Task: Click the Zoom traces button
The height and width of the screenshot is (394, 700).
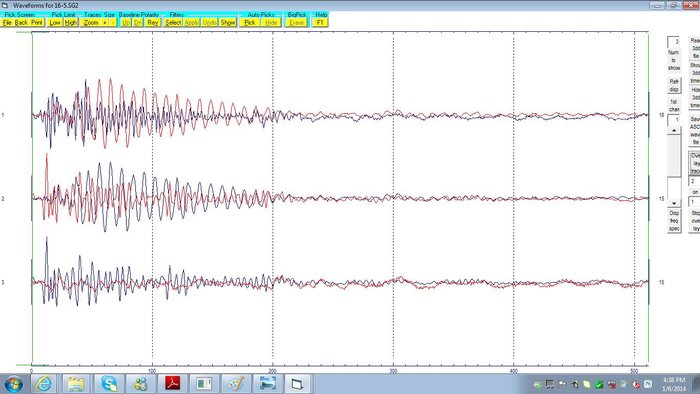Action: (91, 22)
